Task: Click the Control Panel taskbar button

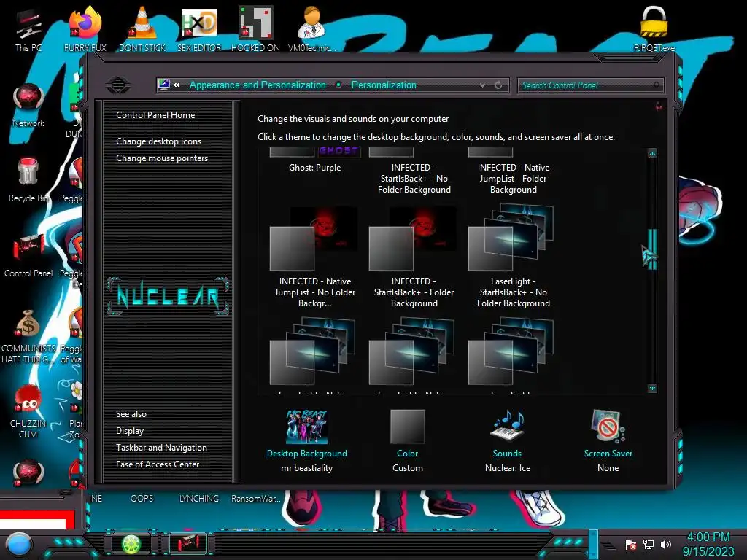Action: tap(188, 543)
